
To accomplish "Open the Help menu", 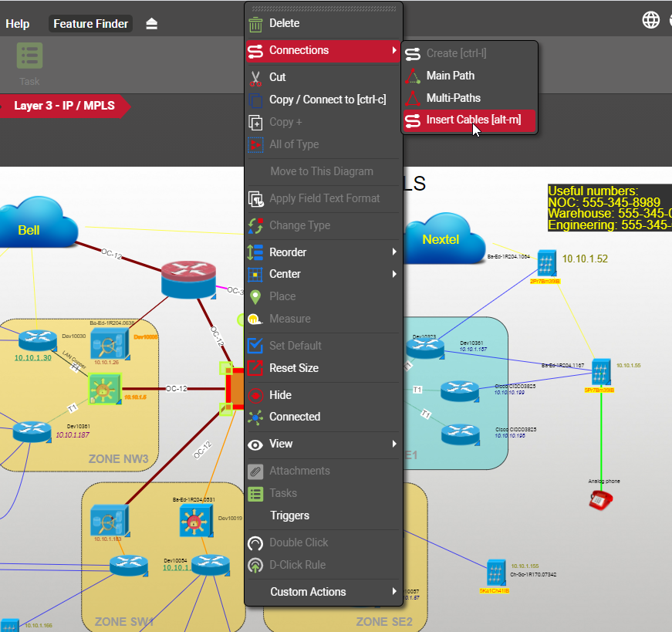I will tap(18, 24).
